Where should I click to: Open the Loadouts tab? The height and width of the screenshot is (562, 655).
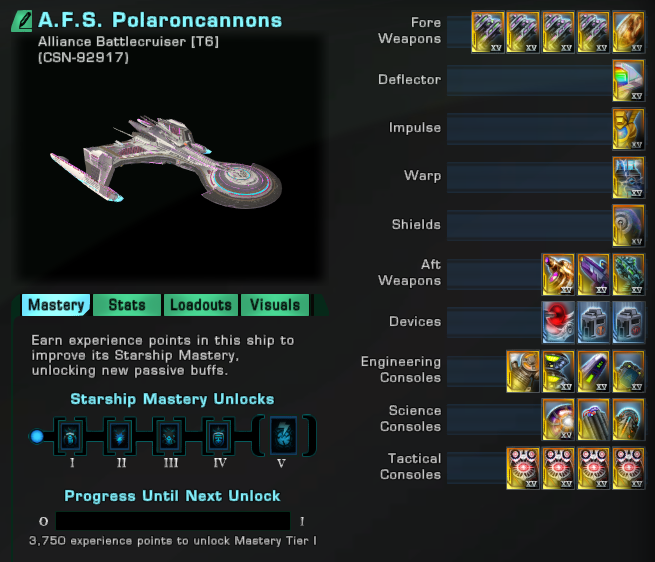tap(201, 305)
